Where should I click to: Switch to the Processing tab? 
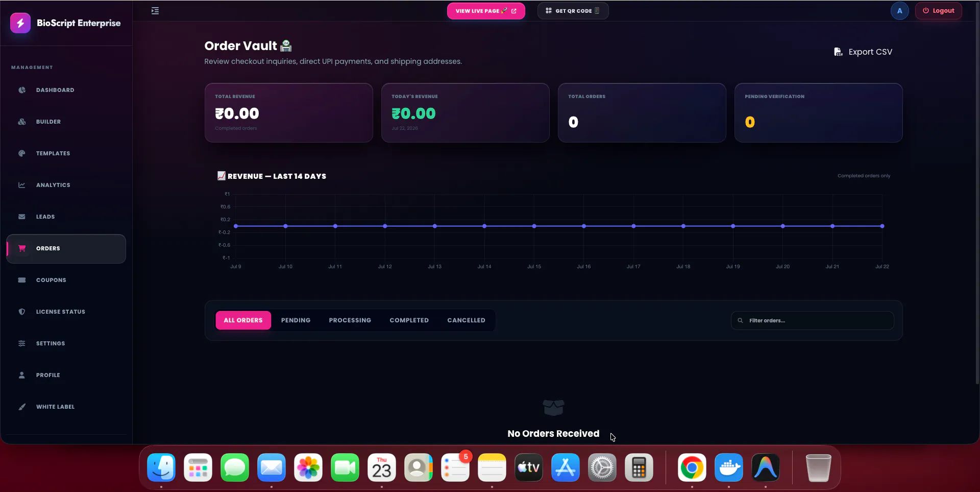coord(350,320)
